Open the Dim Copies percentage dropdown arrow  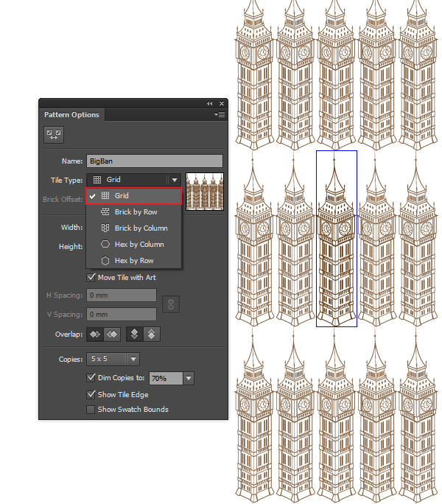189,378
